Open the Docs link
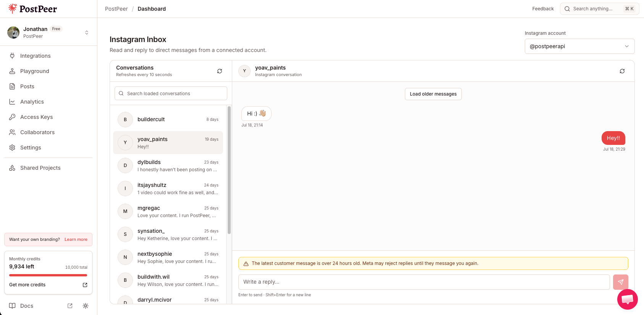Viewport: 644px width, 315px height. [x=27, y=306]
